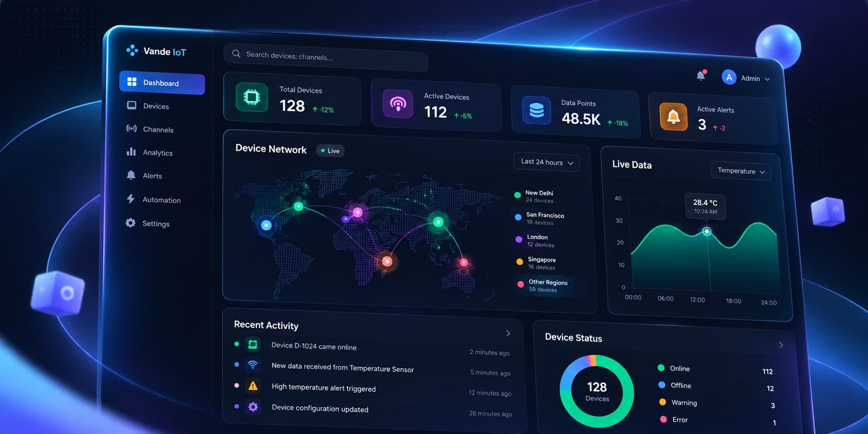Image resolution: width=868 pixels, height=434 pixels.
Task: Click the Online green status swatch
Action: (661, 367)
